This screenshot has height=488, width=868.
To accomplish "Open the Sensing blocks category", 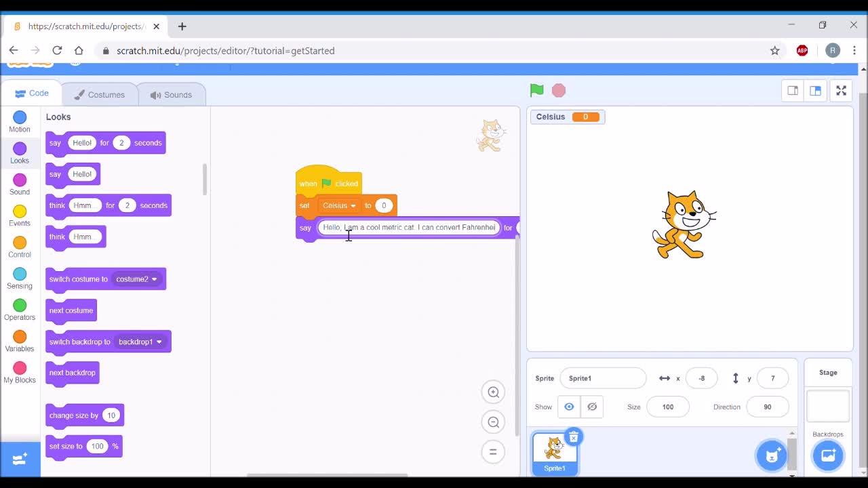I will click(x=20, y=278).
